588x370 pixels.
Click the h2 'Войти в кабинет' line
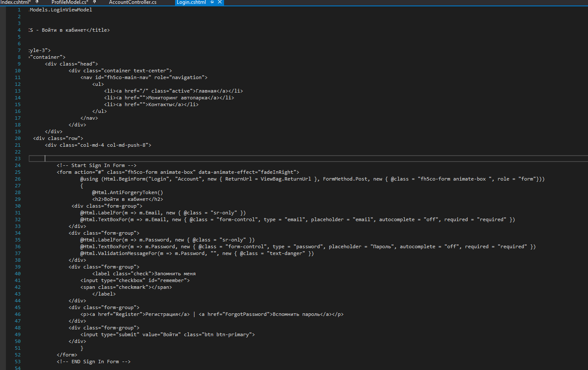[128, 199]
